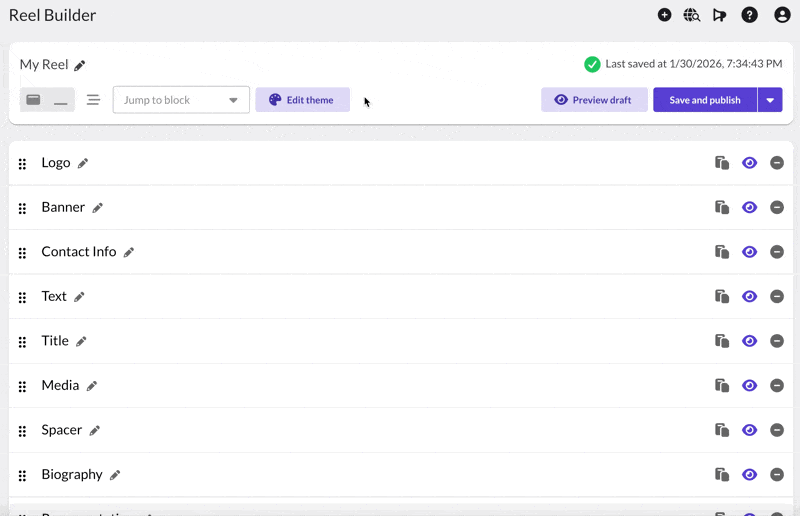Click Preview draft button
Screen dimensions: 800x516
(x=594, y=100)
